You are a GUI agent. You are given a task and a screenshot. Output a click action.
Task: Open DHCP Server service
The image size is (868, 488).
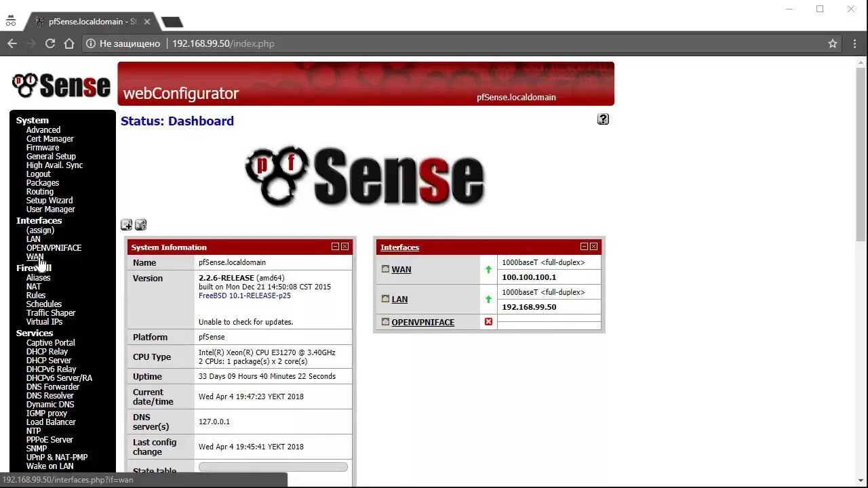[x=49, y=361]
